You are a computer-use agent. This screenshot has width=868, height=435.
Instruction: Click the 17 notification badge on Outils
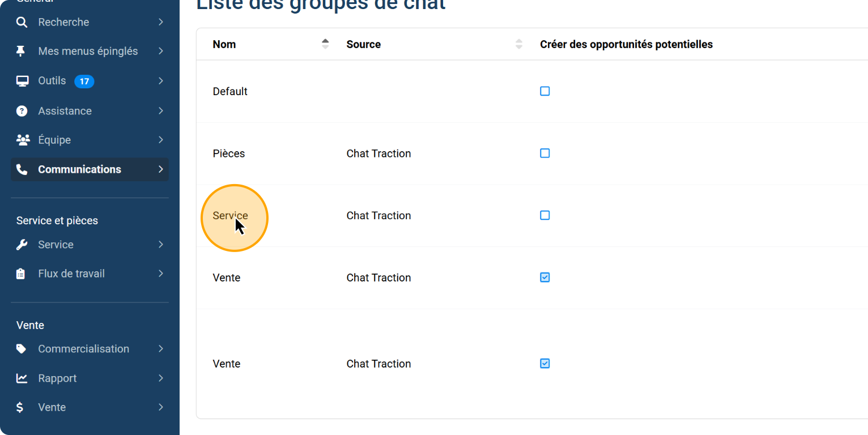(x=84, y=82)
